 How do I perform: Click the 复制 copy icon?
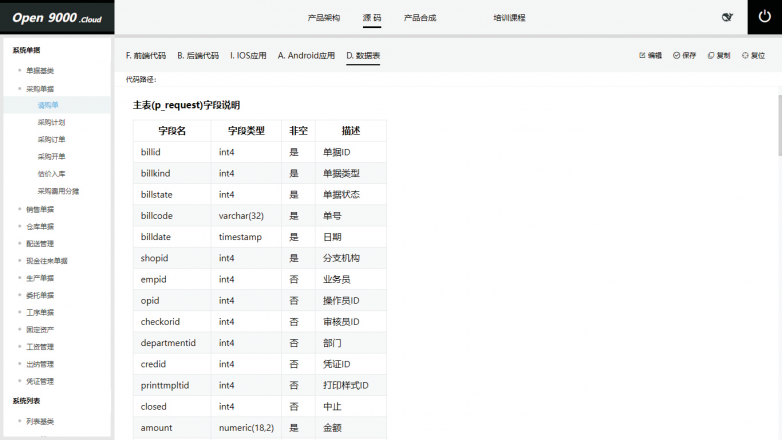711,56
